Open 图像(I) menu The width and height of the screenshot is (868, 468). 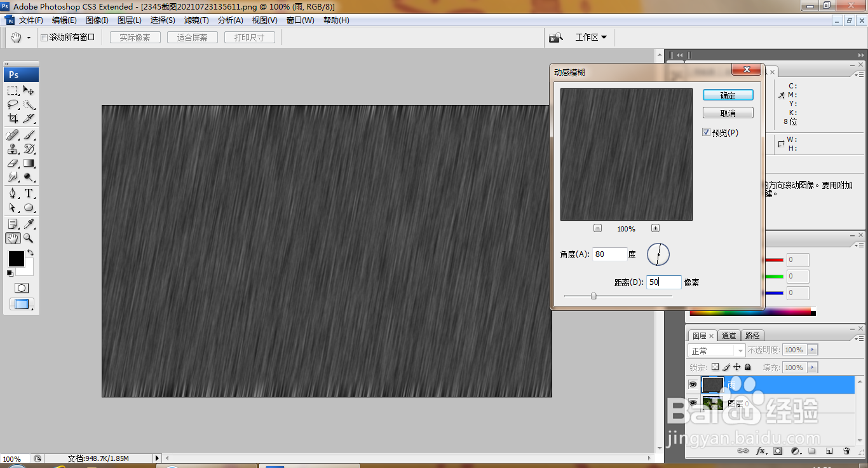point(96,20)
